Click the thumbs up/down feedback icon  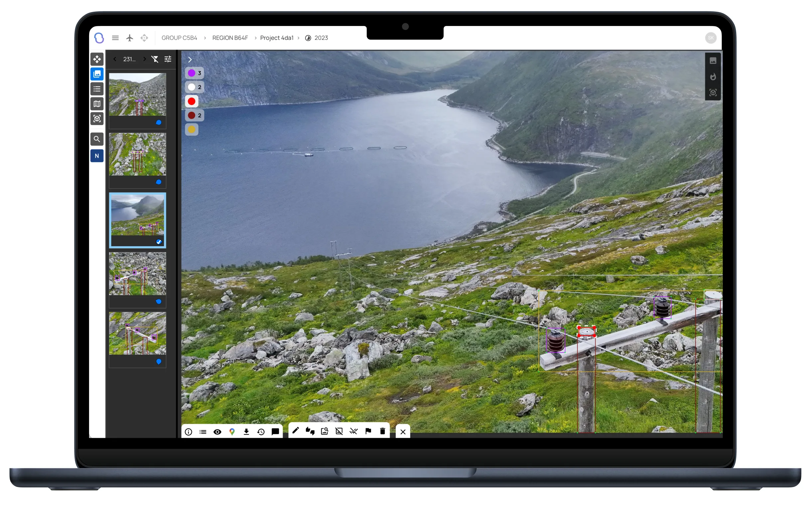click(310, 431)
